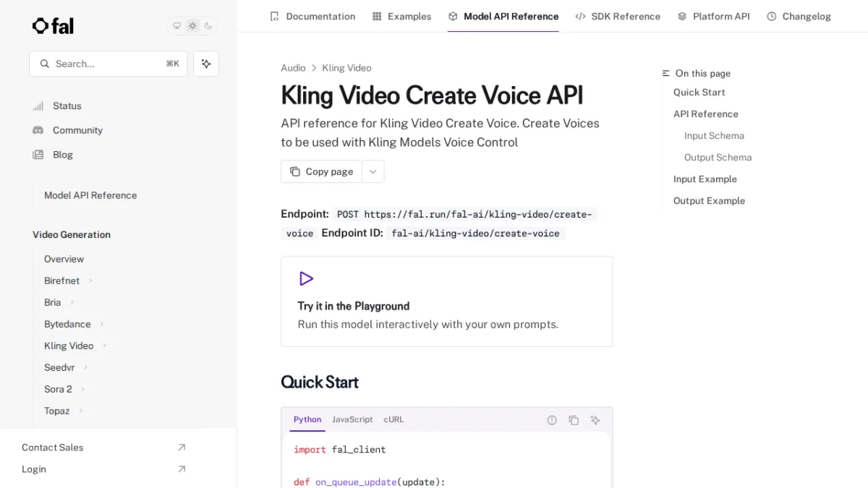Screen dimensions: 868x488
Task: Jump to Output Example in outline
Action: [x=709, y=200]
